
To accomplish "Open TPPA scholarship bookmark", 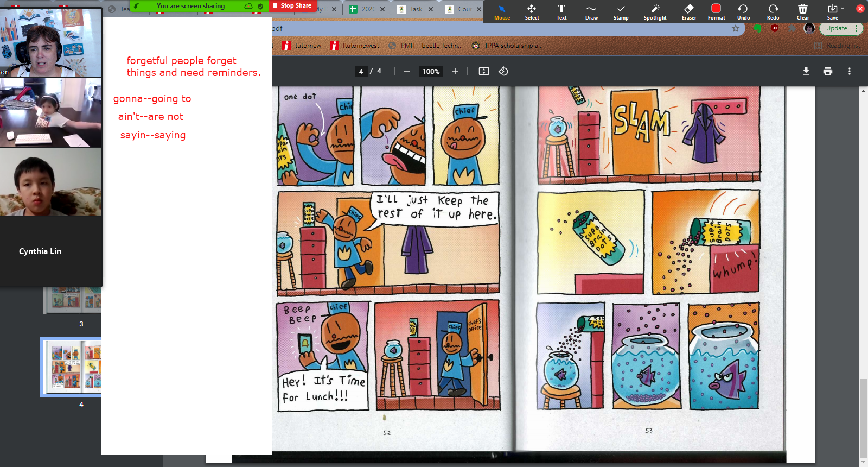I will pyautogui.click(x=507, y=46).
